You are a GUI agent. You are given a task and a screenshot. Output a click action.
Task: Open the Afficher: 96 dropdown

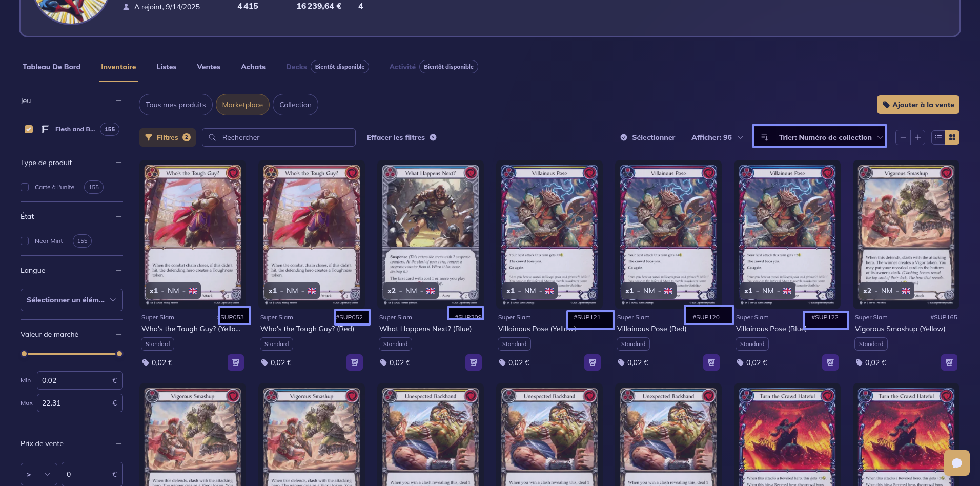(x=717, y=137)
